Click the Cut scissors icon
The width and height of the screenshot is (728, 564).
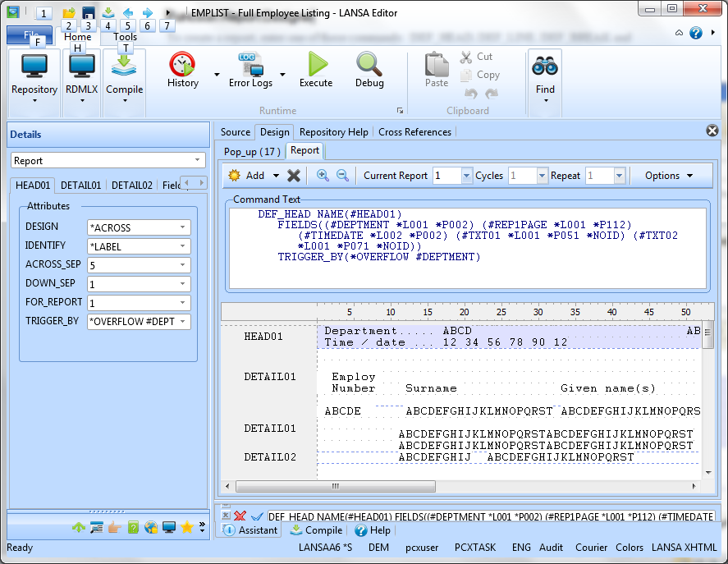(x=465, y=57)
